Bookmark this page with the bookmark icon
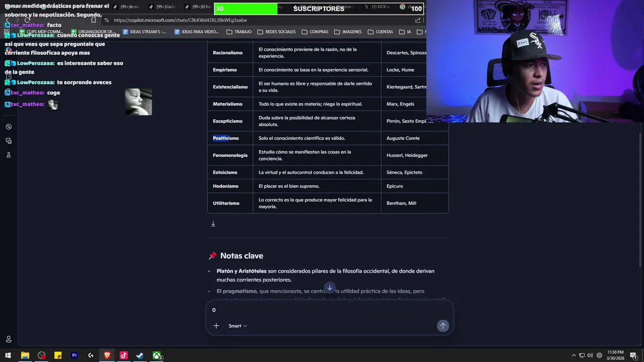Image resolution: width=644 pixels, height=362 pixels. [x=94, y=20]
